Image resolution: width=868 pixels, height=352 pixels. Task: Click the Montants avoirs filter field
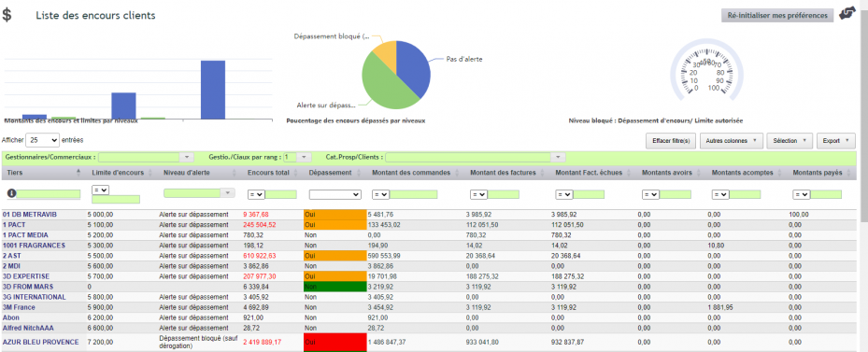pos(676,195)
